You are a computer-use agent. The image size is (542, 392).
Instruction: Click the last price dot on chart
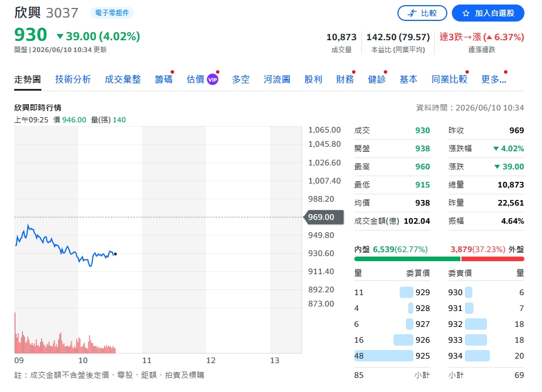point(116,254)
